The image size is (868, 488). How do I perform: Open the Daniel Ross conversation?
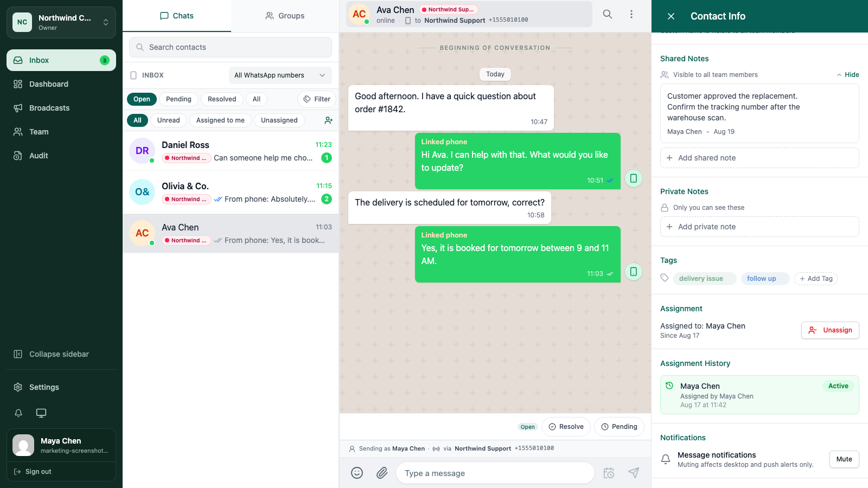(231, 151)
